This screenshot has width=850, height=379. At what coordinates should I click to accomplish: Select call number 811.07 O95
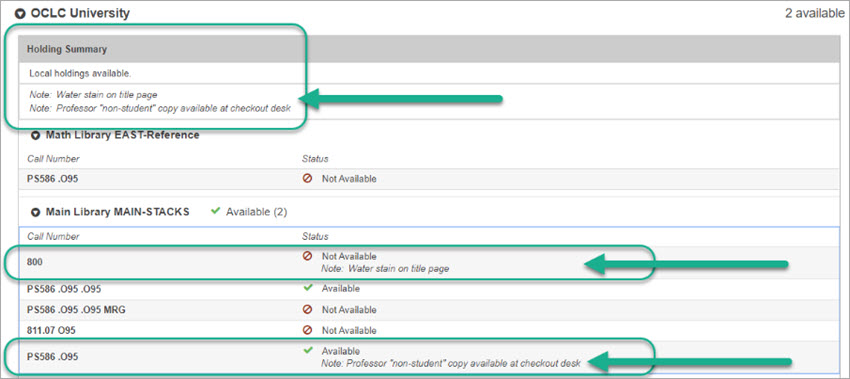tap(54, 330)
